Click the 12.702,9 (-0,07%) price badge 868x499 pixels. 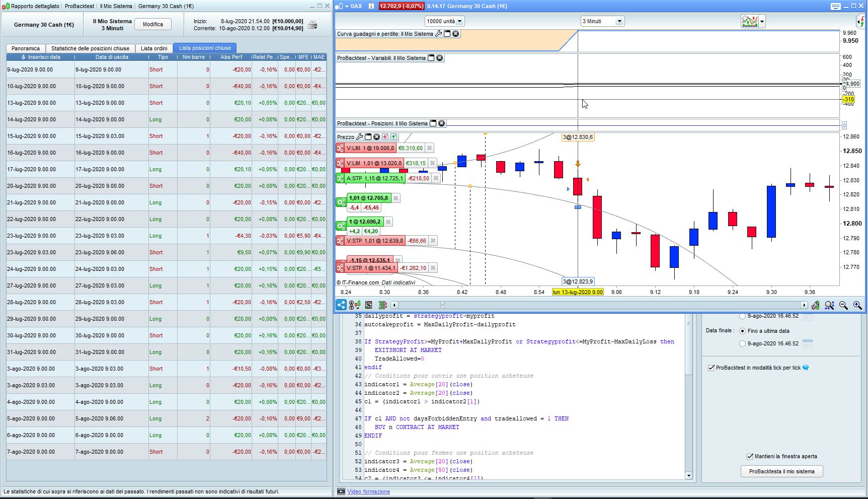pos(401,6)
